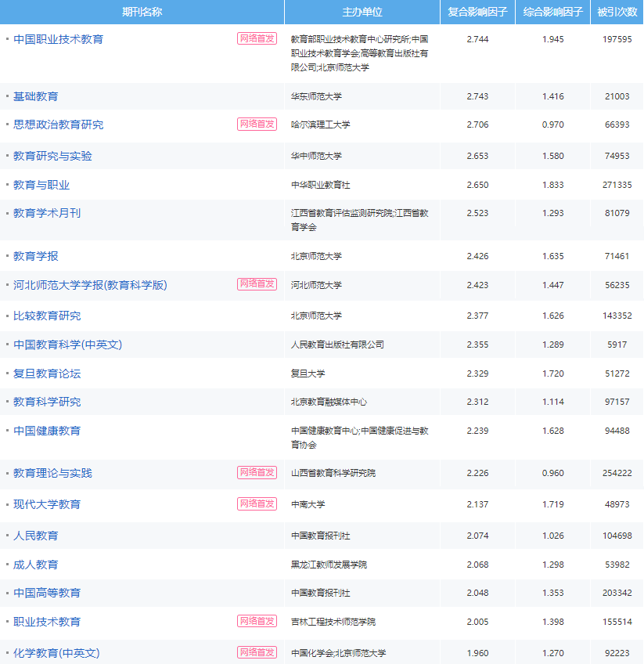Image resolution: width=644 pixels, height=664 pixels.
Task: Select organizer 华东师范大学 in 基础教育 row
Action: [x=316, y=96]
